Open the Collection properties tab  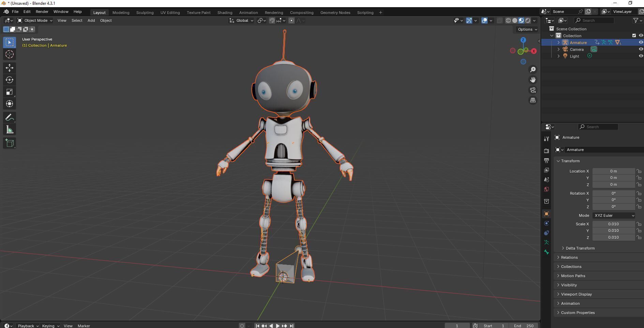(546, 202)
